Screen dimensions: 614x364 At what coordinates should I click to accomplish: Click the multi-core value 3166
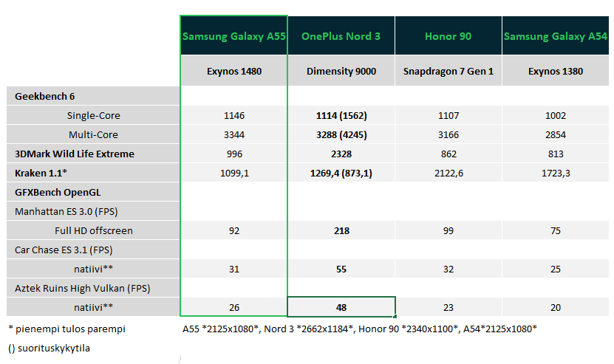click(x=448, y=134)
